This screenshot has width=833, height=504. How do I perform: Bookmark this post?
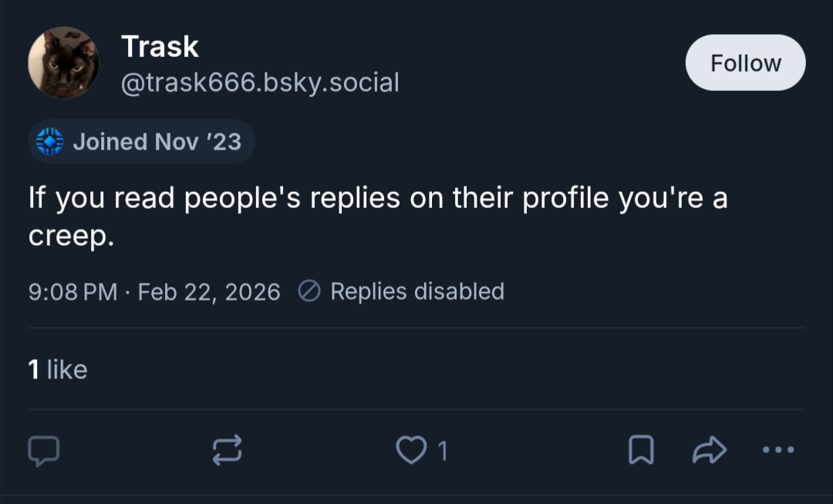point(641,451)
